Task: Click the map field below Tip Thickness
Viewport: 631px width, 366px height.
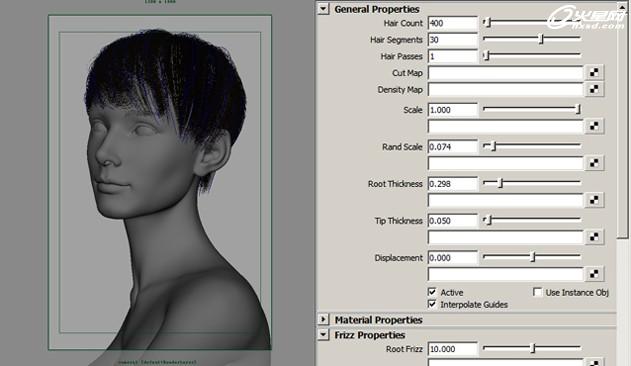Action: (x=505, y=238)
